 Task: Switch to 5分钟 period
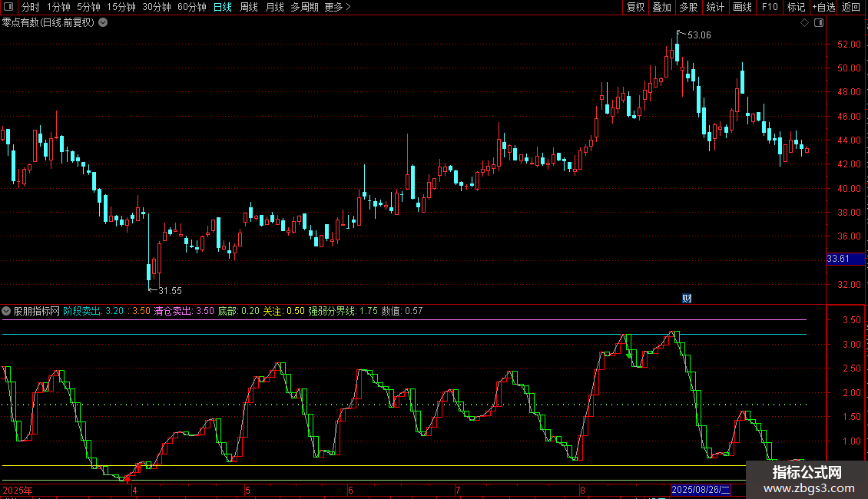click(x=88, y=7)
